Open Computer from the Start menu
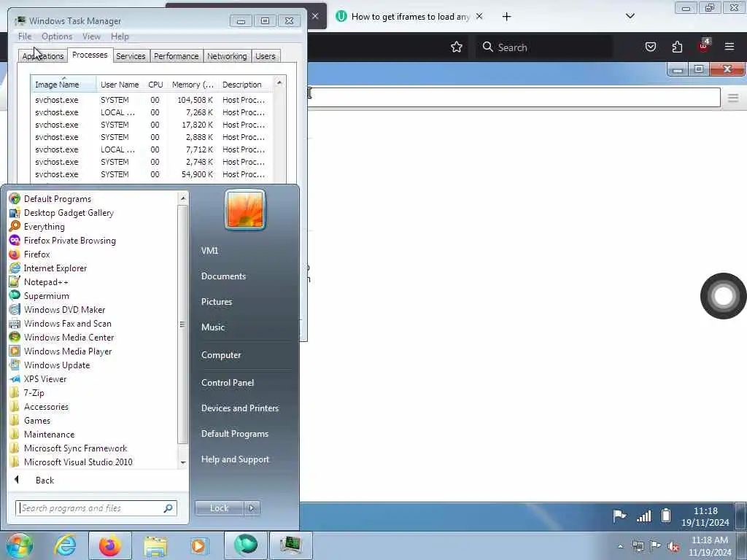The image size is (747, 560). tap(221, 355)
